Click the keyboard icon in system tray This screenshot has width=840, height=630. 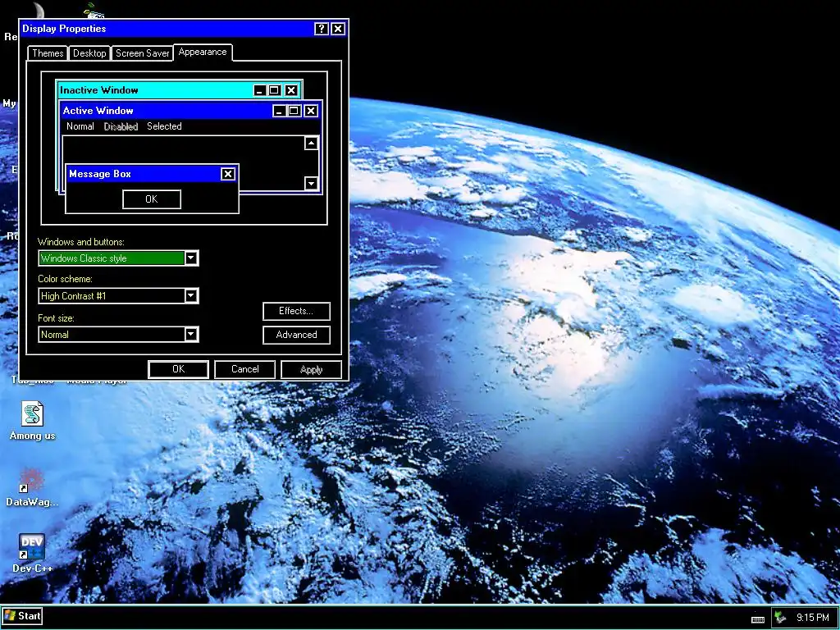coord(757,619)
